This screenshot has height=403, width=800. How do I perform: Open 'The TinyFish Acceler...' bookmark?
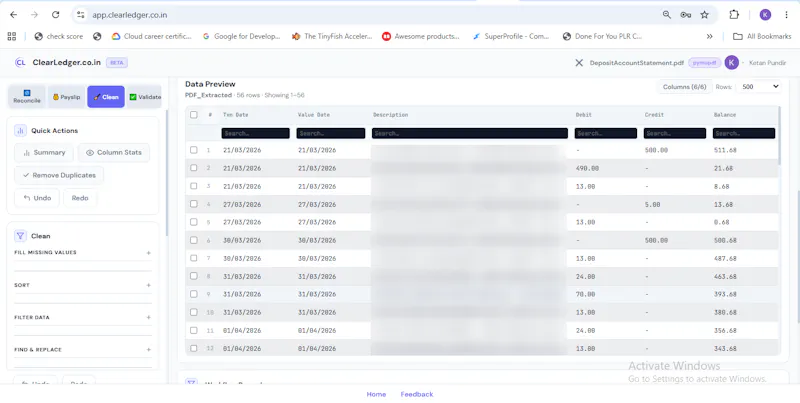[332, 36]
